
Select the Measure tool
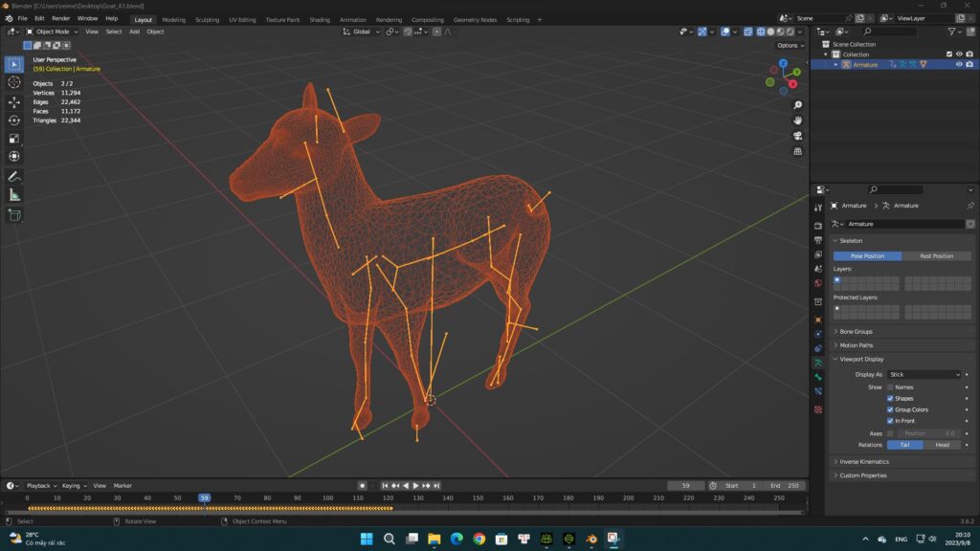[12, 193]
